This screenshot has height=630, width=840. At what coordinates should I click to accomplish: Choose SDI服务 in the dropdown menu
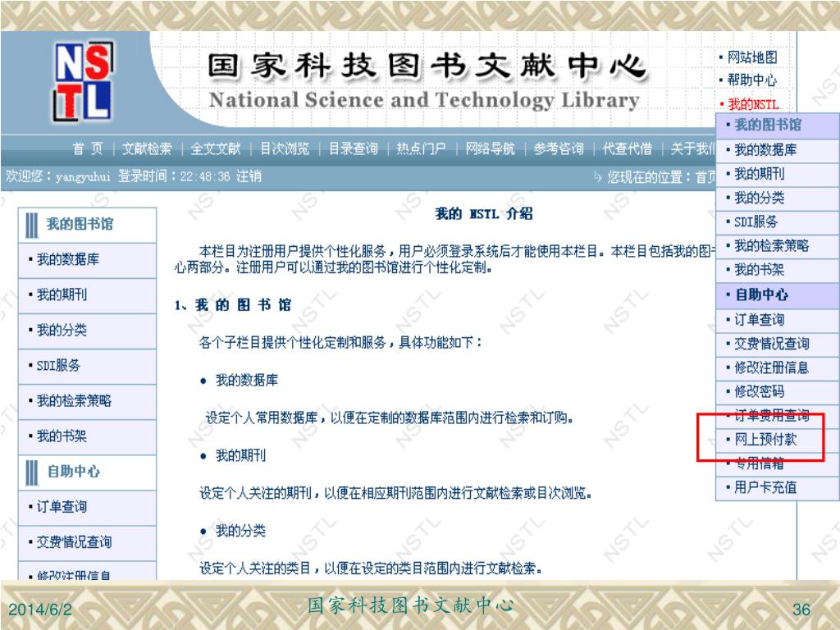point(778,221)
